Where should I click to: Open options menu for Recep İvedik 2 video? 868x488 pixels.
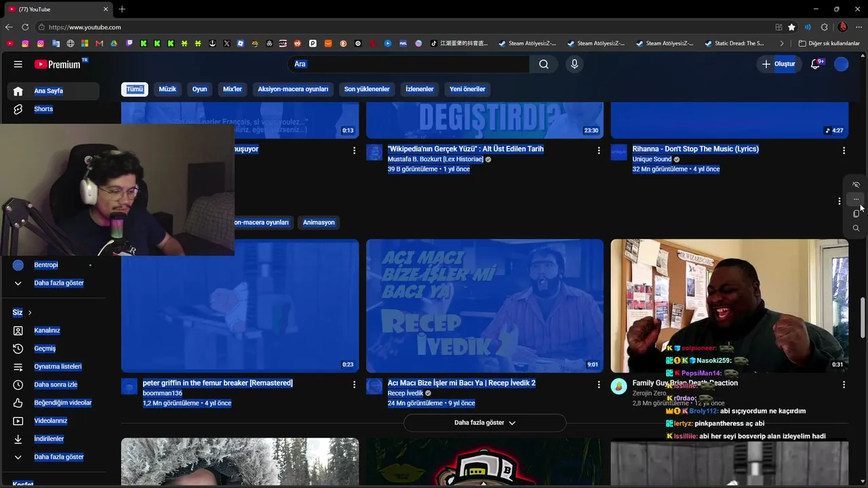click(x=599, y=384)
